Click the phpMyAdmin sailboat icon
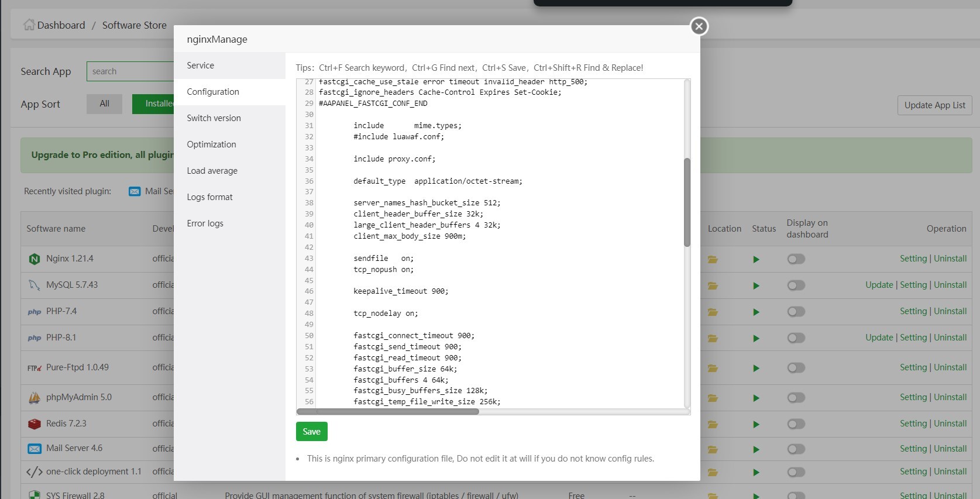Viewport: 980px width, 499px height. (x=35, y=398)
